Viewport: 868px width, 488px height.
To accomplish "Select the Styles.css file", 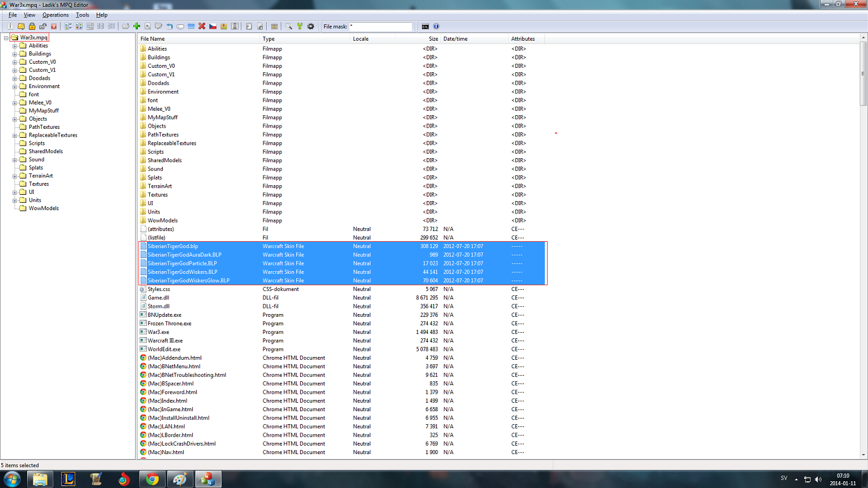I will point(159,289).
